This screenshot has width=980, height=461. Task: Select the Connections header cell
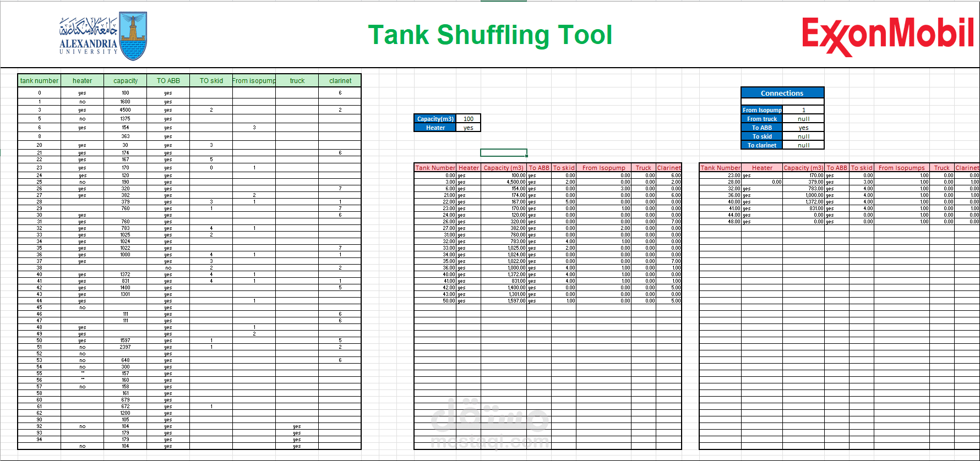coord(782,94)
